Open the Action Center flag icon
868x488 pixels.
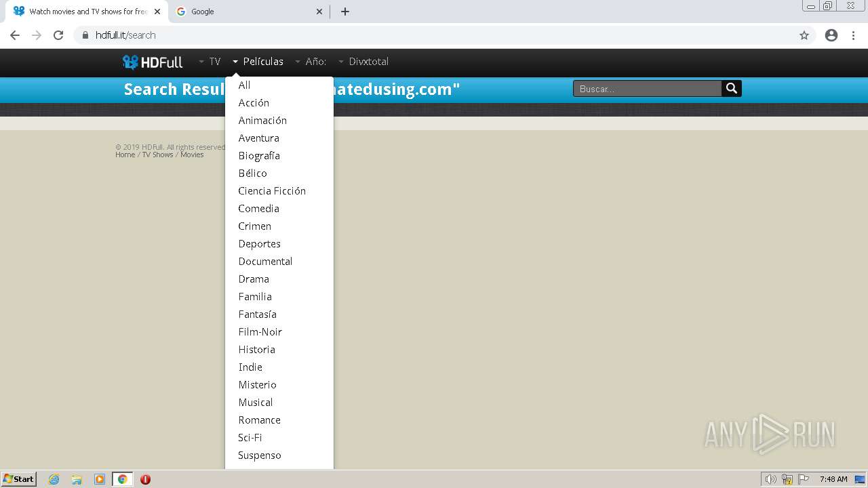(x=804, y=479)
